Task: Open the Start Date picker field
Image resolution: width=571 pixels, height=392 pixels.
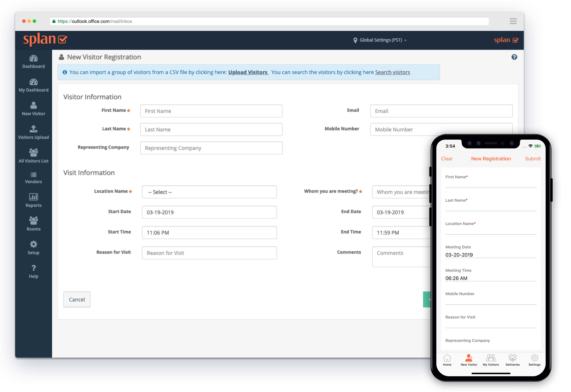Action: pyautogui.click(x=209, y=212)
